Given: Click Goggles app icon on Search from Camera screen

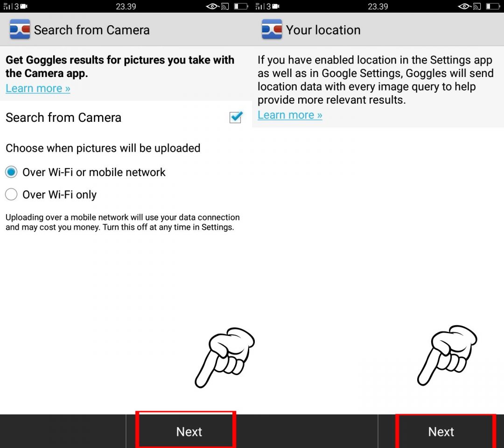Looking at the screenshot, I should point(20,29).
